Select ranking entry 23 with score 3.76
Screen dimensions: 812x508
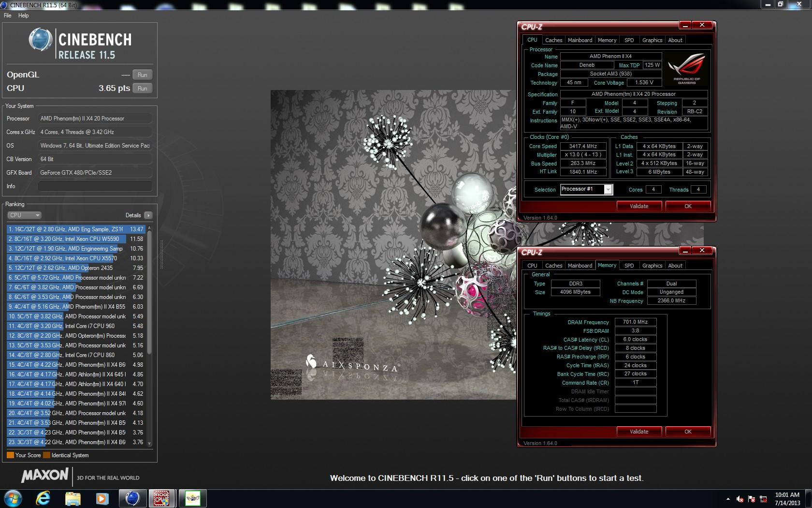tap(76, 442)
